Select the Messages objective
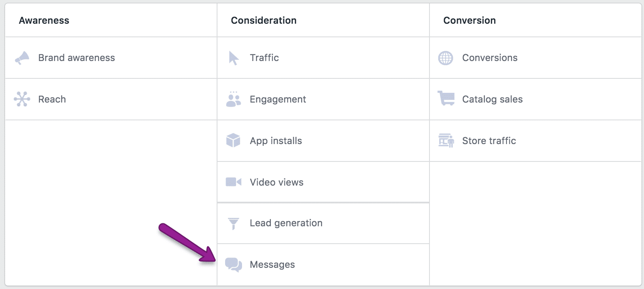Screen dimensions: 644x289 [x=272, y=265]
